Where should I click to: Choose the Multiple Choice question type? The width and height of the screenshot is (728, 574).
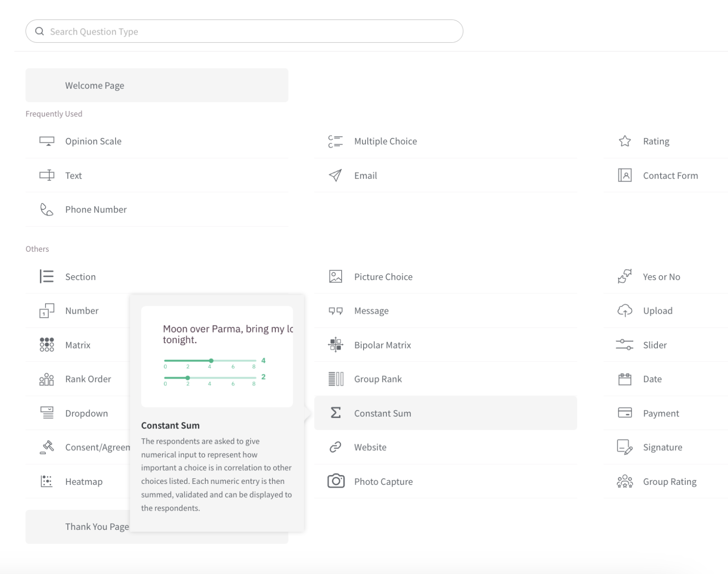pos(385,141)
